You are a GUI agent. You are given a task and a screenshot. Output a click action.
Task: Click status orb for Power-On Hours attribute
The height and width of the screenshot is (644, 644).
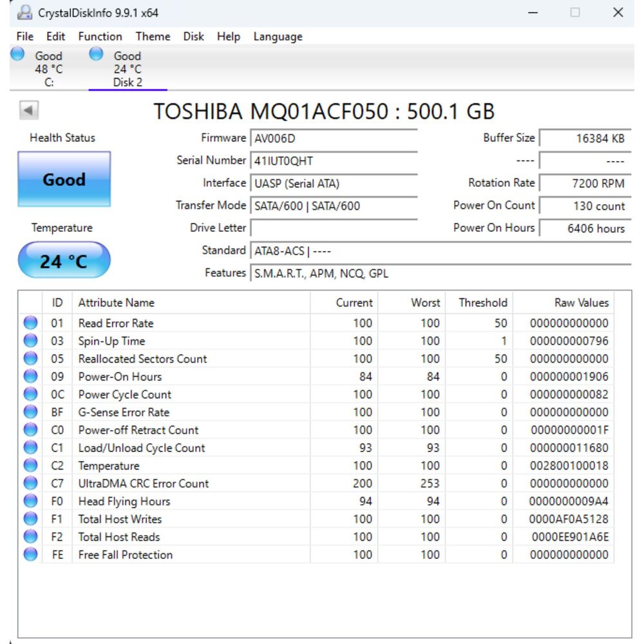30,376
